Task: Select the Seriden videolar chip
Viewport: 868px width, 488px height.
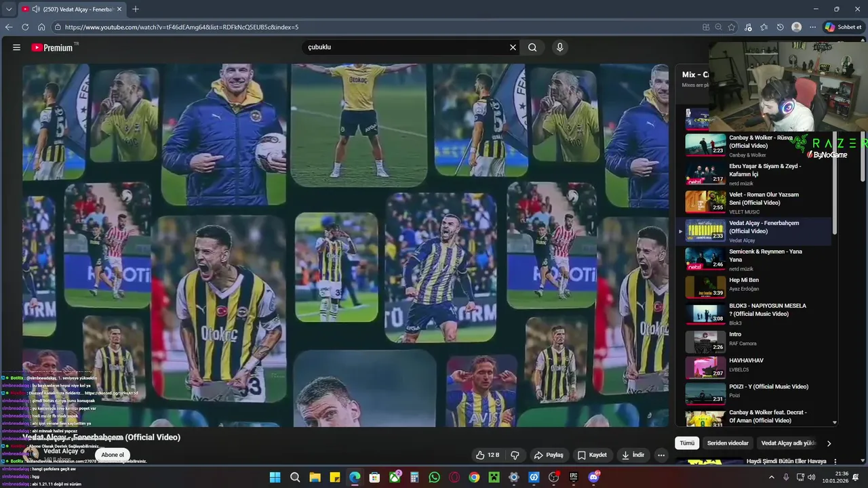Action: pos(728,443)
